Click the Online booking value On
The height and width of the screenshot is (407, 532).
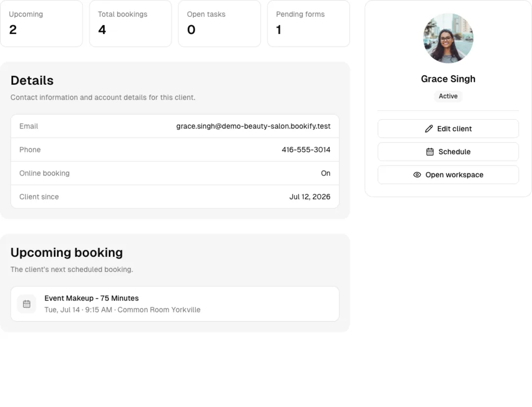(x=326, y=173)
